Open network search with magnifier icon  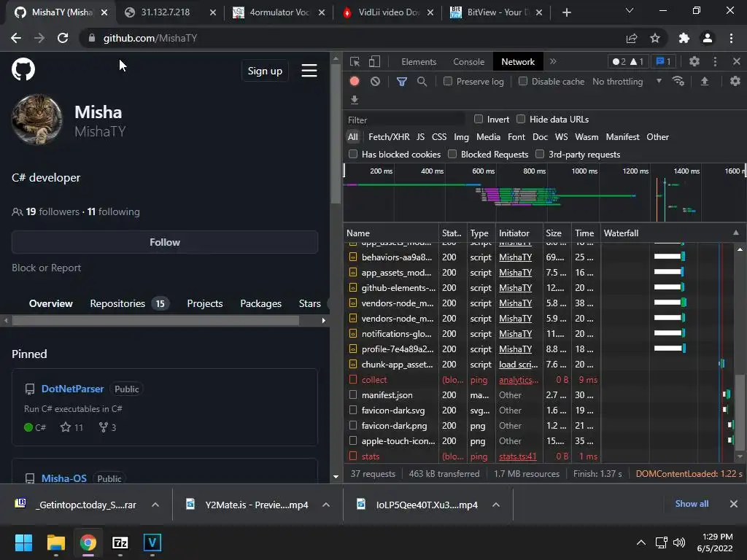422,82
